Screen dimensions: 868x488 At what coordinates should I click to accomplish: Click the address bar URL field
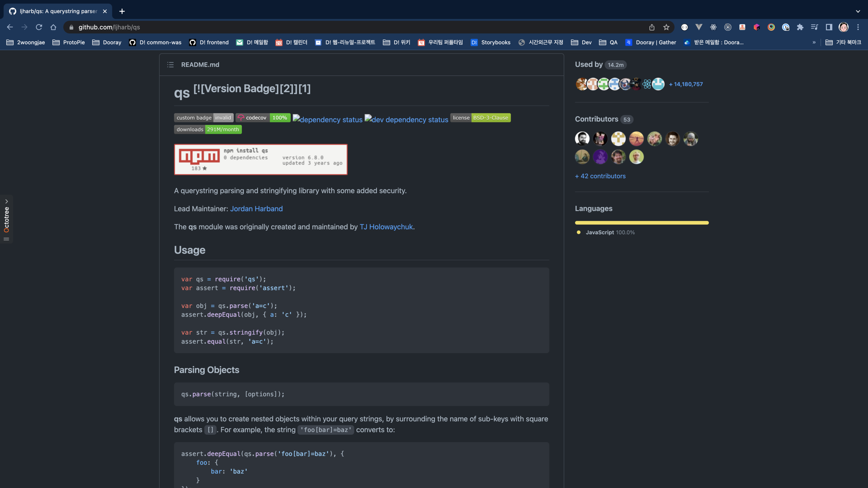325,27
